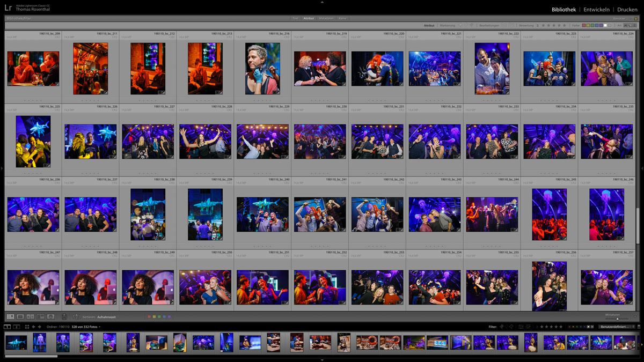
Task: Show the second monitor window button
Action: (x=17, y=327)
